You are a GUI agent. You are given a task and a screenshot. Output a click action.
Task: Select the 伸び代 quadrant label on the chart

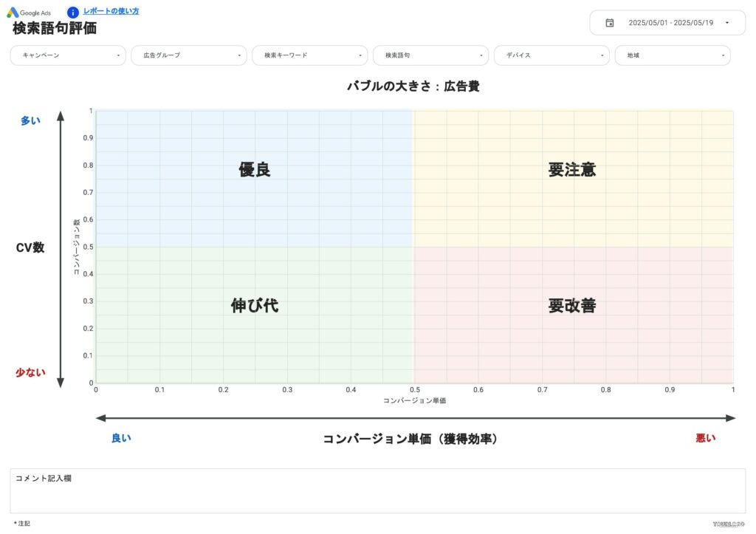pos(255,305)
